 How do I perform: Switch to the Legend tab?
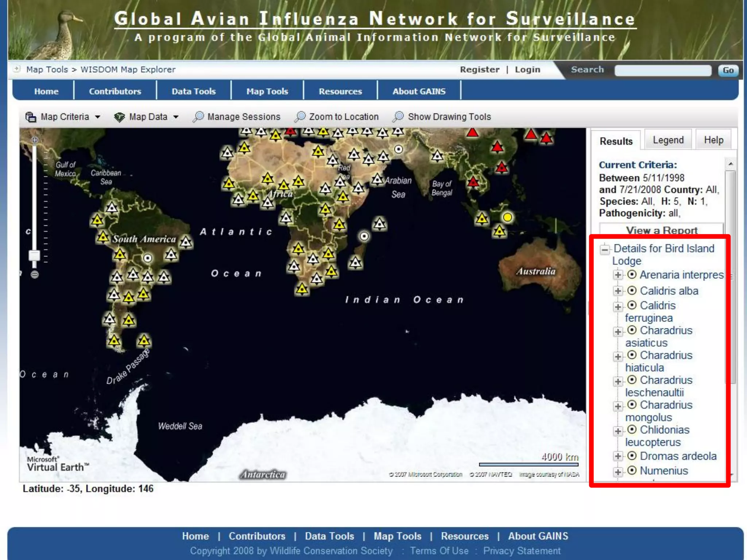point(668,140)
